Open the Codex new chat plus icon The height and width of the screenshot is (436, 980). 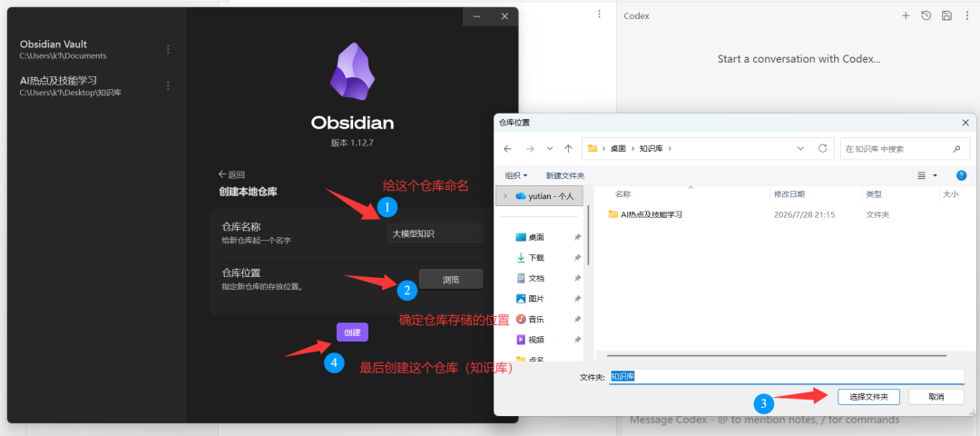(x=905, y=15)
